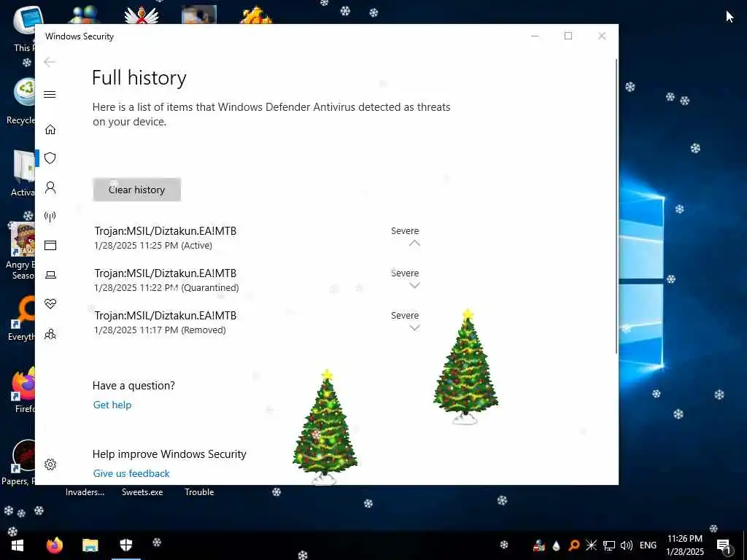Open Settings gear in the sidebar
Image resolution: width=747 pixels, height=560 pixels.
point(50,464)
